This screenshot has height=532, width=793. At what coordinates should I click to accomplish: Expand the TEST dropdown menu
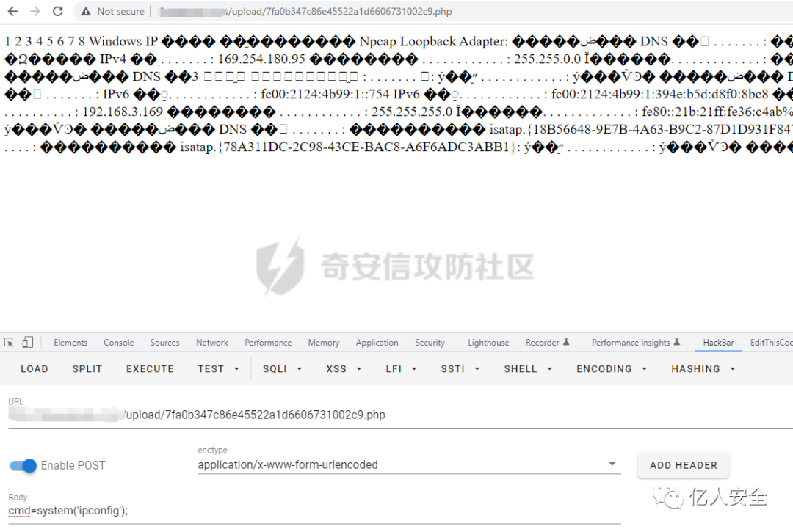pyautogui.click(x=218, y=369)
